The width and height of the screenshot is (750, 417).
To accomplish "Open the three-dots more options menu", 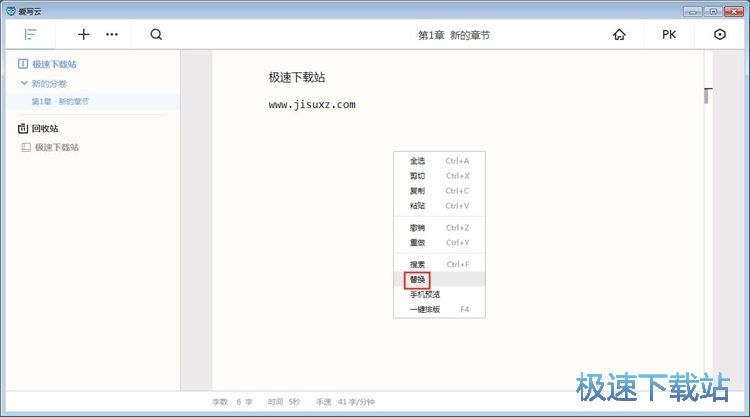I will [112, 34].
